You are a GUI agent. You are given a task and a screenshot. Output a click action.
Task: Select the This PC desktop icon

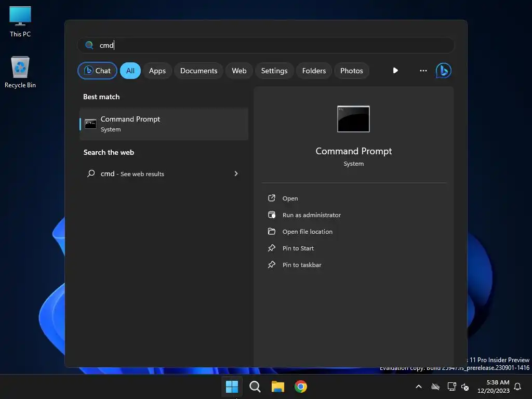[x=20, y=21]
